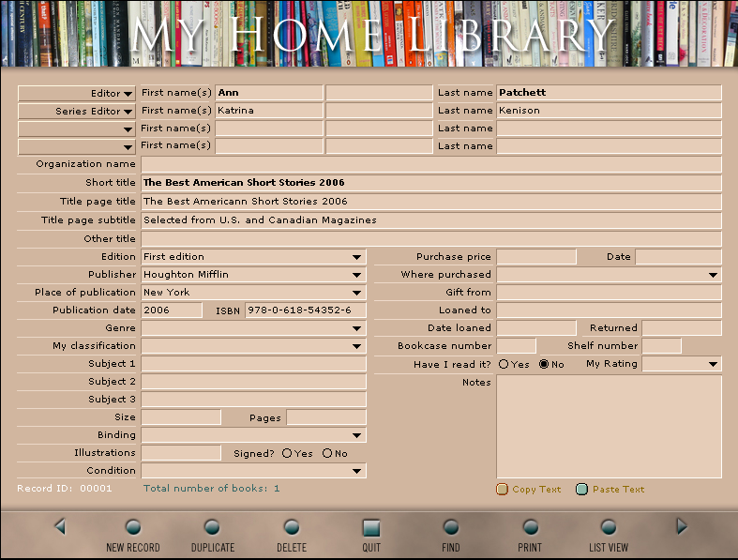Click the Print round button
This screenshot has width=738, height=560.
coord(531,527)
